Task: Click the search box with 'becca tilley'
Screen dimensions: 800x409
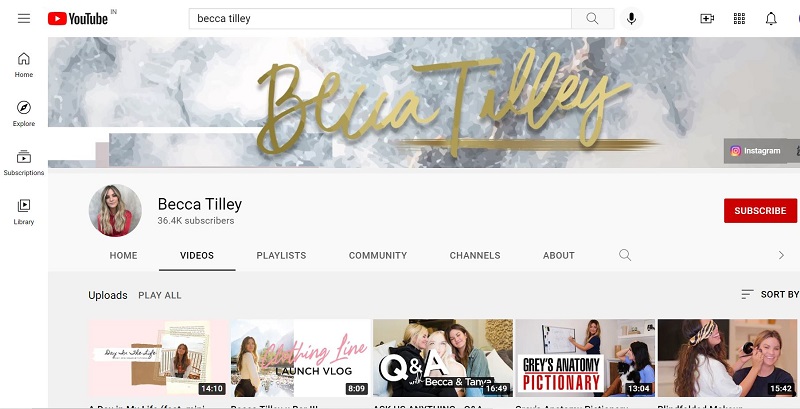Action: click(x=380, y=19)
